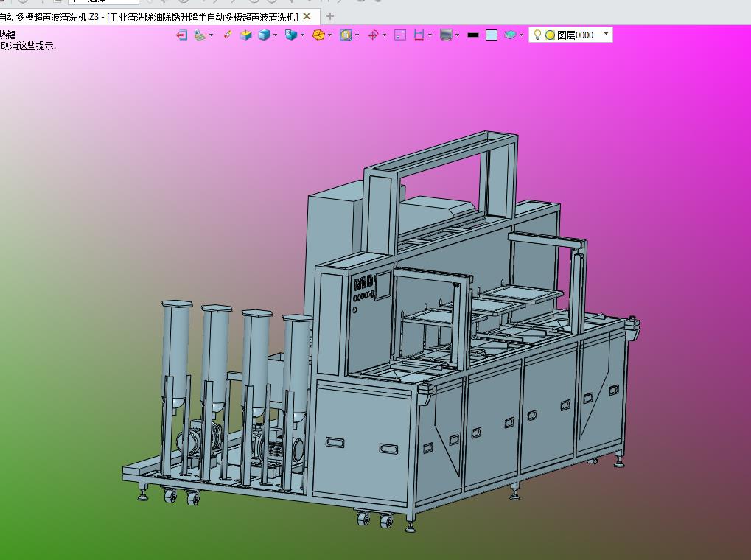Click the gray monitor display icon

click(x=447, y=35)
